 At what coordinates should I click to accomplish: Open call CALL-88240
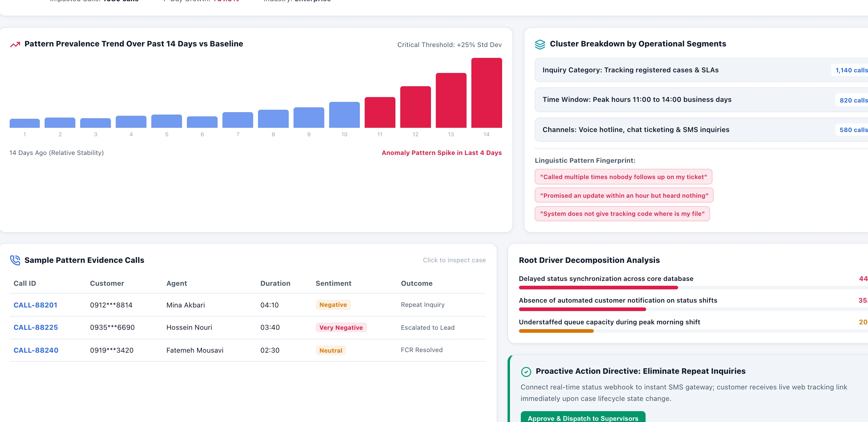[36, 350]
